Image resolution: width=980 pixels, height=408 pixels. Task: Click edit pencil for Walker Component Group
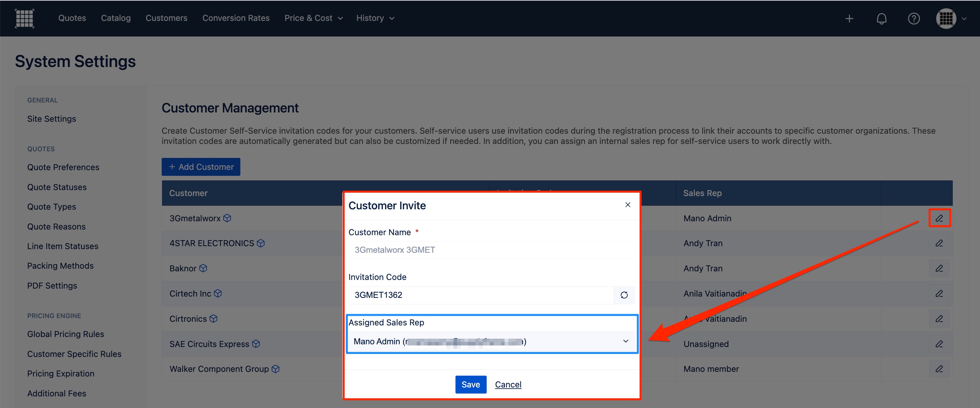(x=939, y=369)
